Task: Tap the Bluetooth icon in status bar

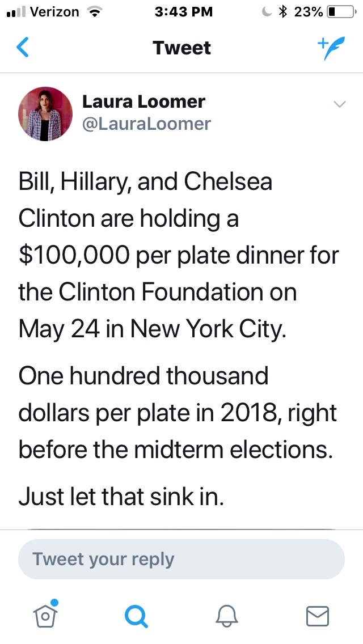Action: click(284, 11)
